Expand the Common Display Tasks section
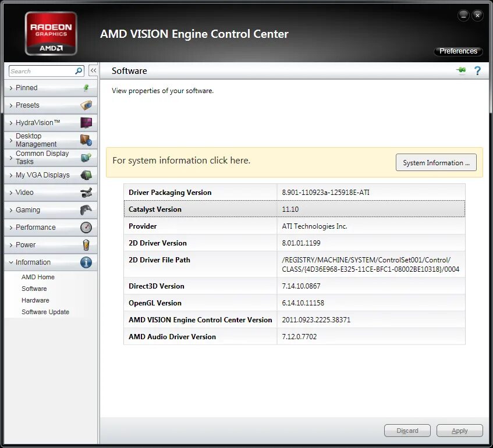The image size is (493, 448). click(51, 158)
